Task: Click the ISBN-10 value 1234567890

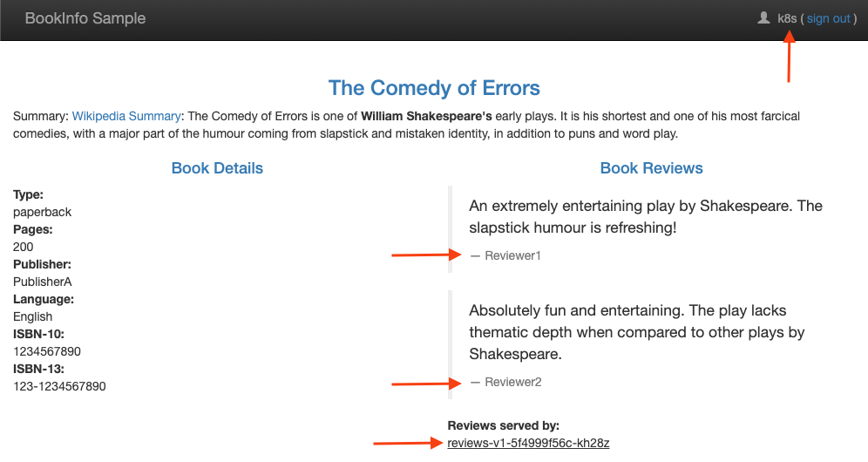Action: click(46, 351)
